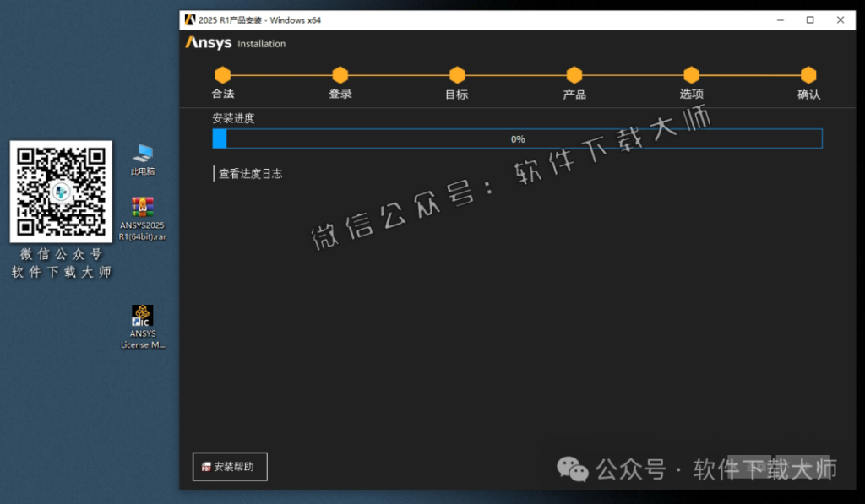The height and width of the screenshot is (504, 865).
Task: Minimize the 2025 R1 installer window
Action: 779,19
